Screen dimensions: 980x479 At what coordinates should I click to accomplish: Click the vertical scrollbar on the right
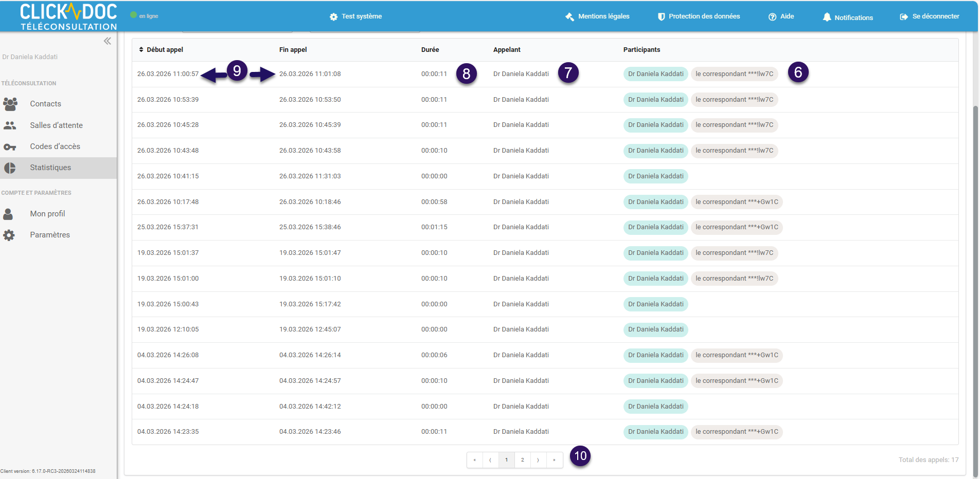coord(975,257)
